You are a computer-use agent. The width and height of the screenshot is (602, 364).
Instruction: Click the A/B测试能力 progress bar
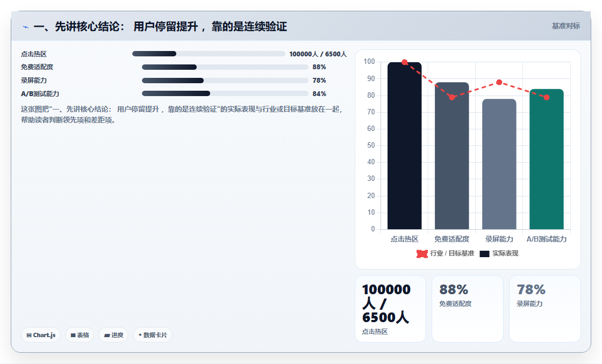click(225, 93)
